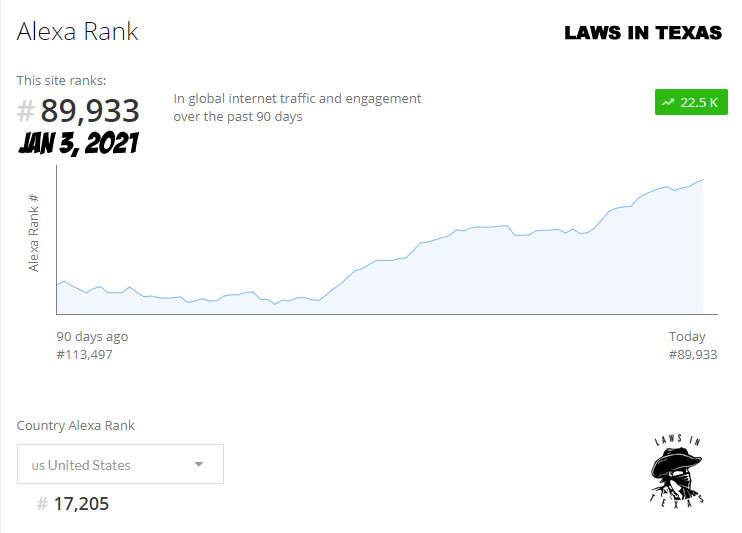Screen dimensions: 742x533
Task: Click the 90 days ago label
Action: pos(92,337)
